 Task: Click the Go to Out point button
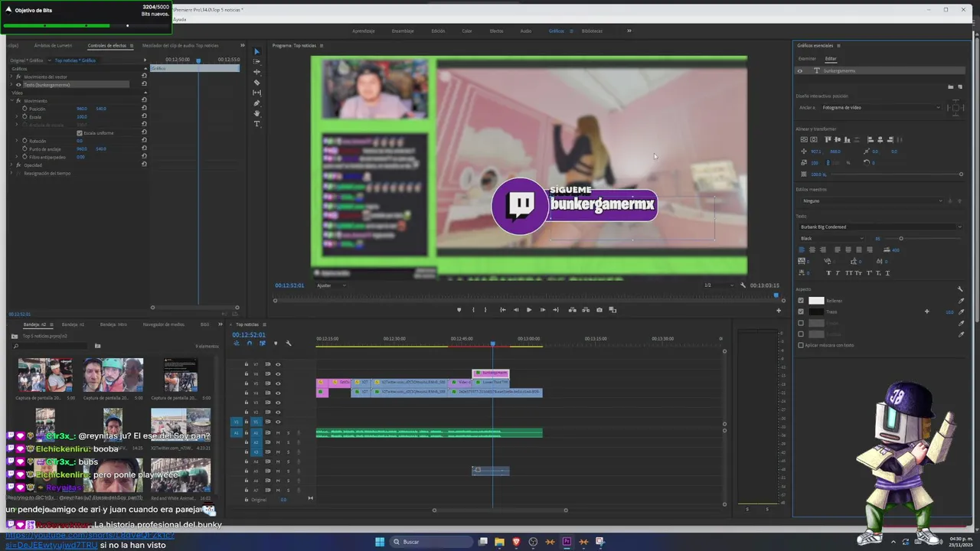555,310
